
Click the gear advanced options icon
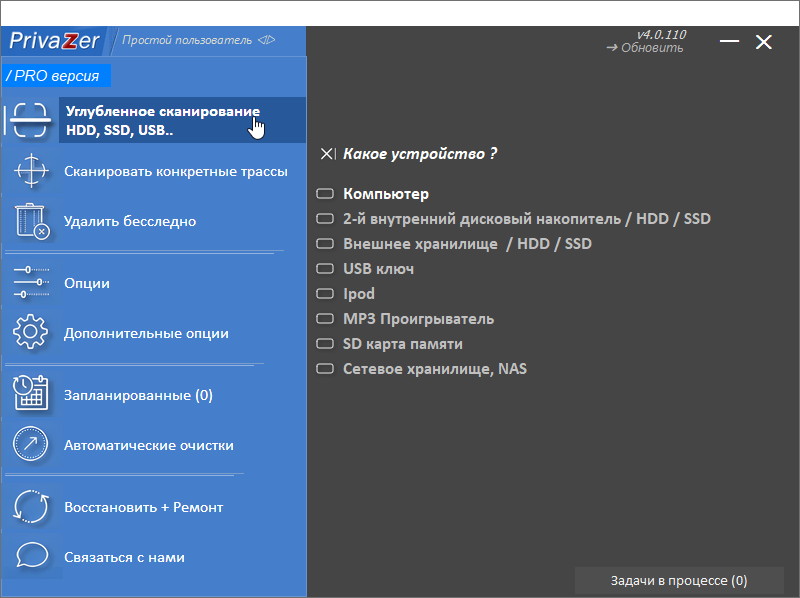click(x=31, y=332)
